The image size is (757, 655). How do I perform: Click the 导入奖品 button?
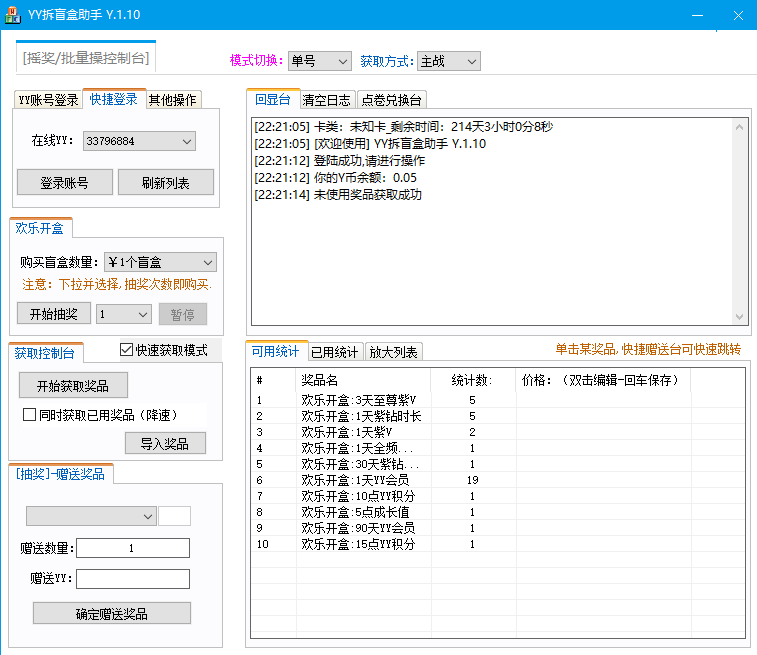[x=165, y=443]
